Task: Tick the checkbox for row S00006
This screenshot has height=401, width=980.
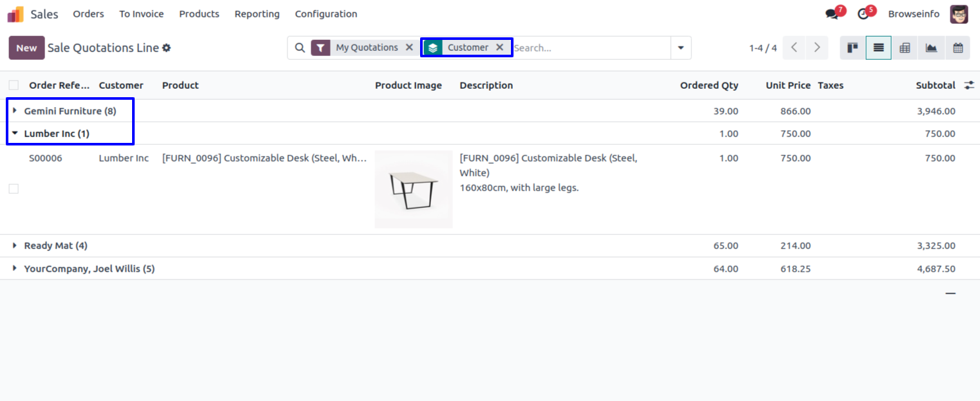Action: (x=14, y=189)
